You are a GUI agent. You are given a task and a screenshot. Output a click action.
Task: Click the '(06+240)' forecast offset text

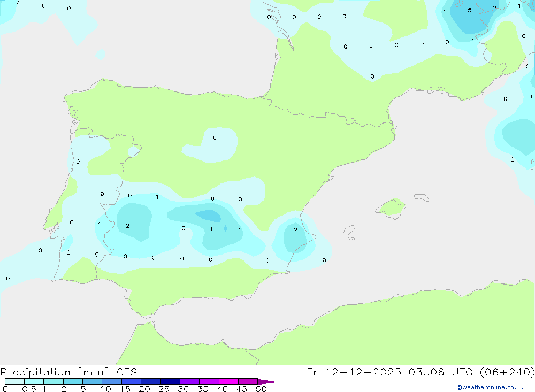pos(507,372)
